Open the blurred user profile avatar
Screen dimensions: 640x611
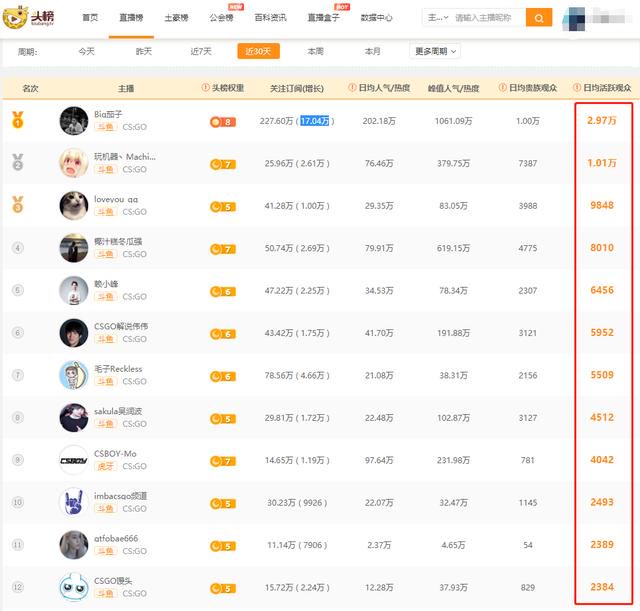click(574, 19)
